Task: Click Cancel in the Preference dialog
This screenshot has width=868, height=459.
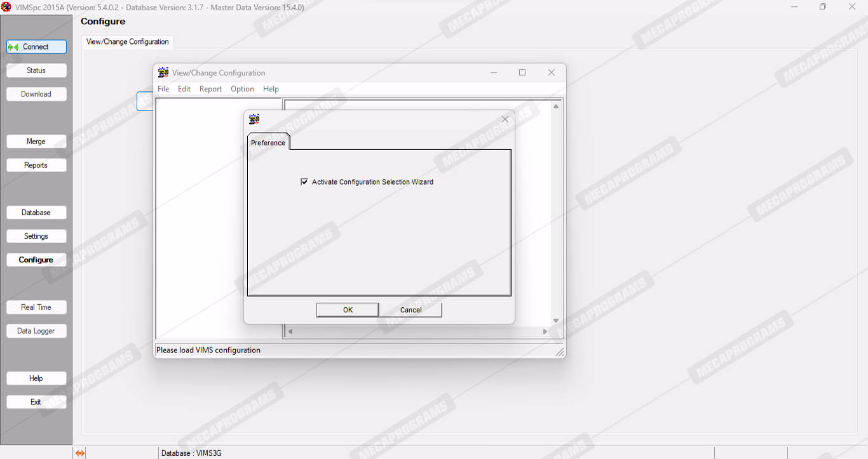Action: [x=410, y=310]
